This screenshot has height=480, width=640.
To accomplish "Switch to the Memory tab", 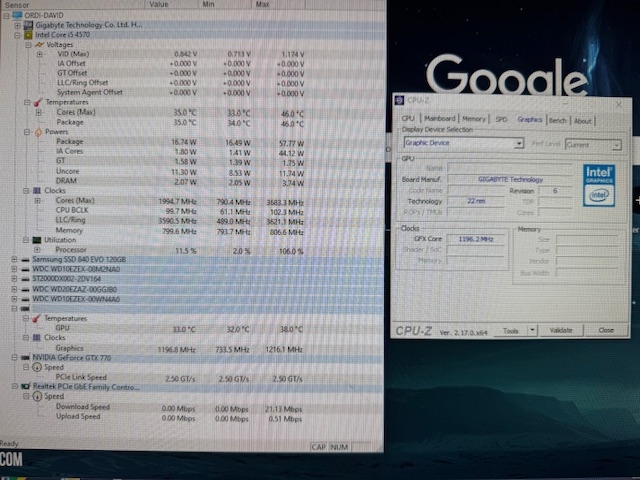I will (x=474, y=119).
